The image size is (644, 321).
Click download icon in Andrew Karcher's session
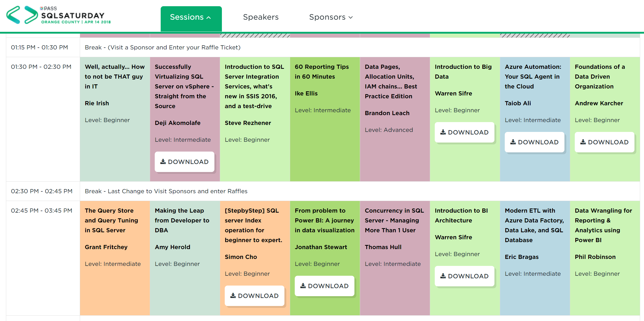pos(583,142)
